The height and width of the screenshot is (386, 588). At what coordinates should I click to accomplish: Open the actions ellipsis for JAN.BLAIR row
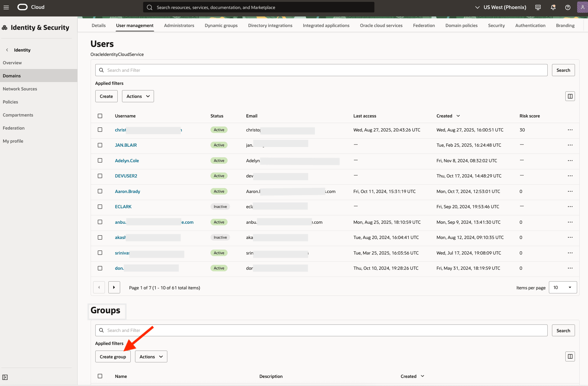570,145
